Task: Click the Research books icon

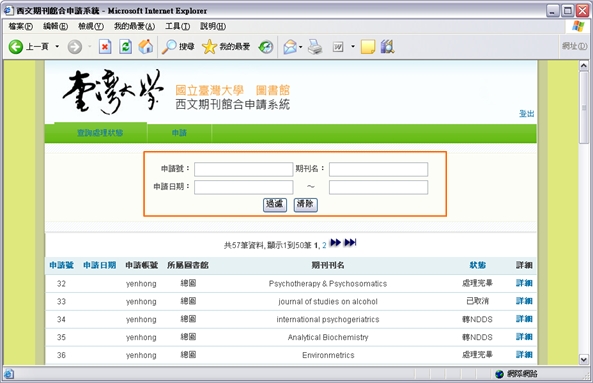Action: pyautogui.click(x=388, y=47)
